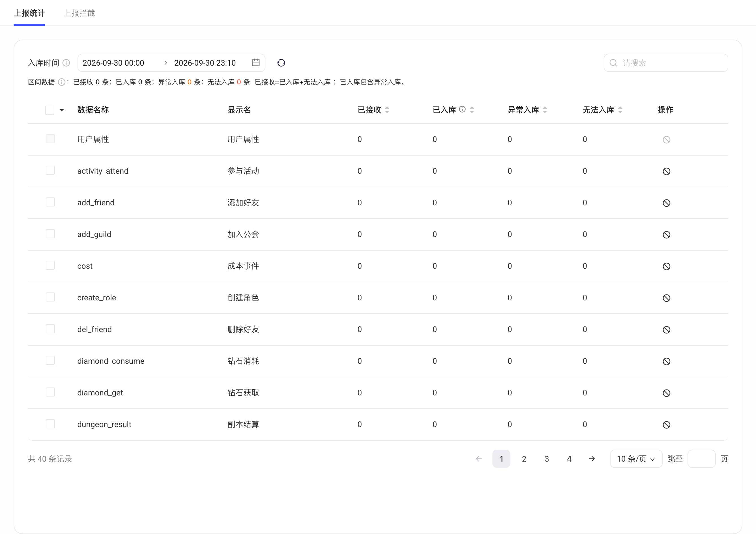Click end date 2026-09-30 23:10 field
The image size is (756, 534).
click(205, 63)
